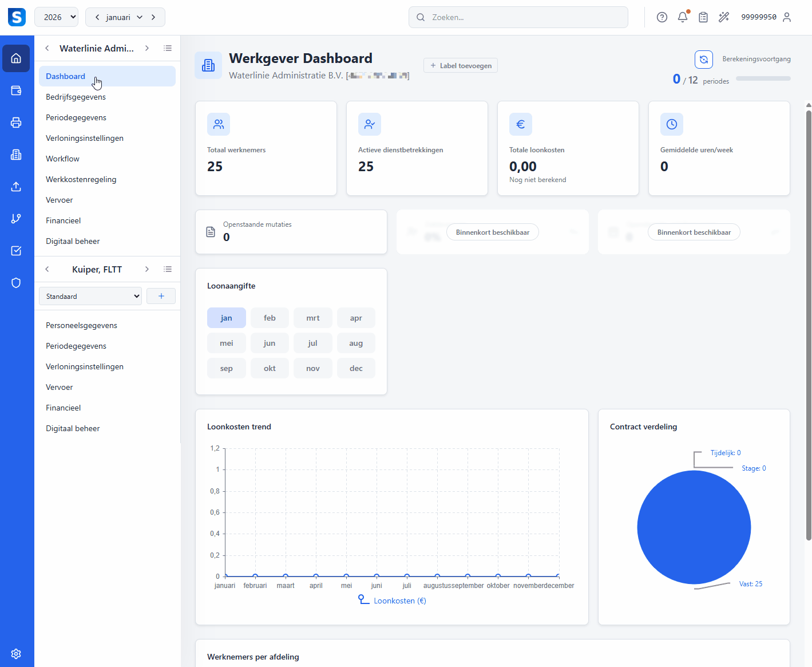
Task: Click the Totale loonkosten card
Action: [x=568, y=148]
